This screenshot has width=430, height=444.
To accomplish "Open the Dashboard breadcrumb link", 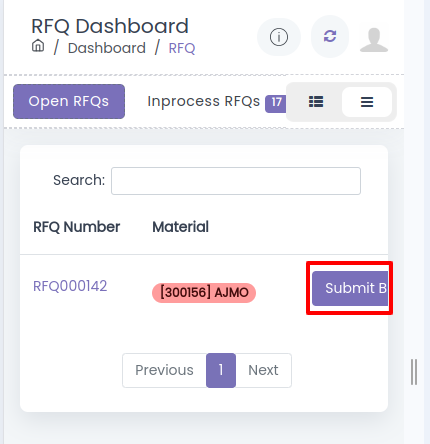I will (107, 48).
